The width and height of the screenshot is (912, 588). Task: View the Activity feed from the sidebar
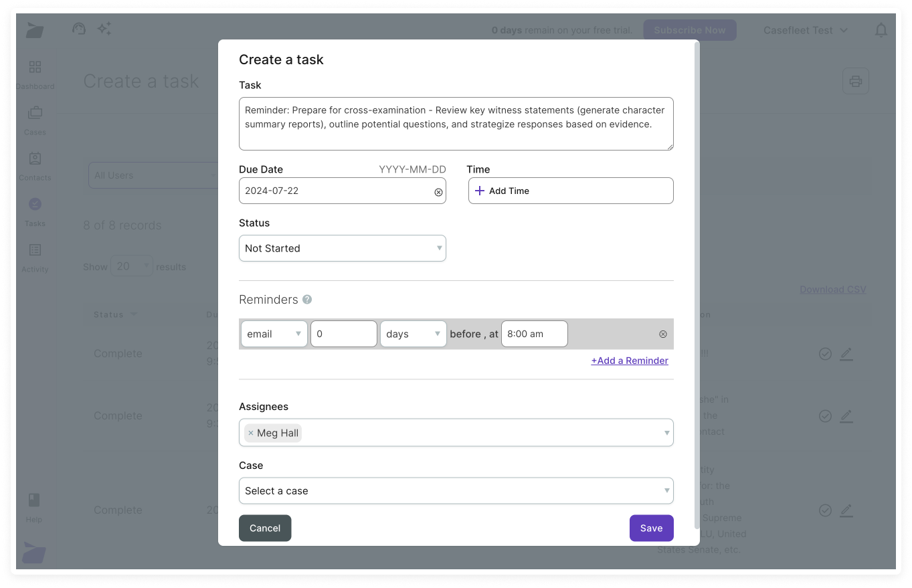point(35,256)
